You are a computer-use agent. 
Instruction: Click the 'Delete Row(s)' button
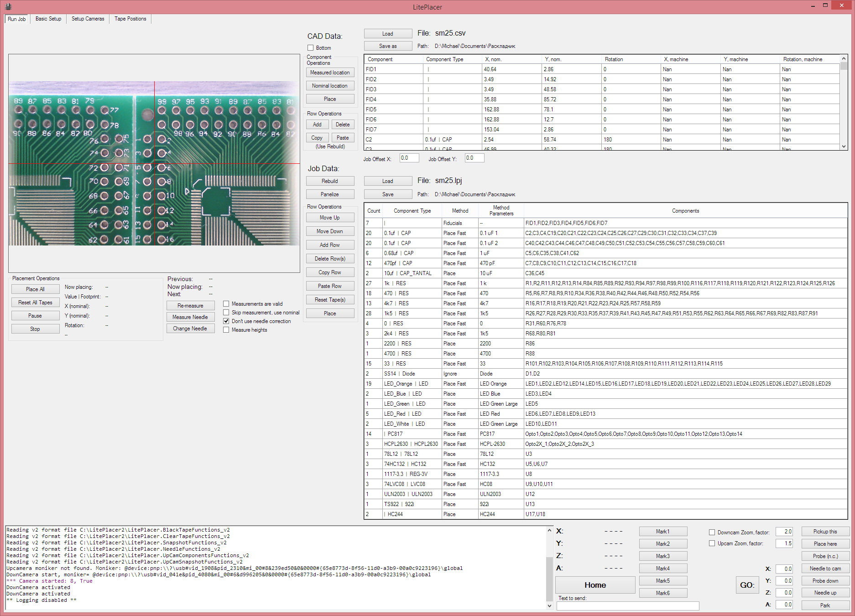[330, 259]
